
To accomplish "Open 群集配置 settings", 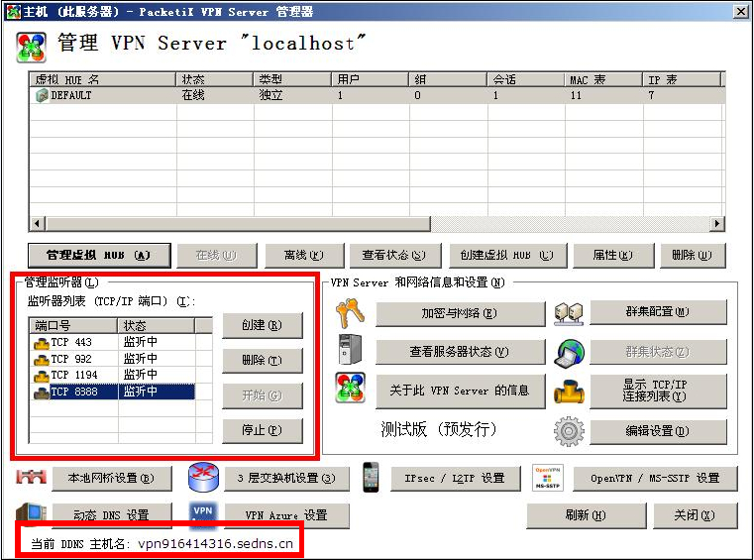I will (658, 312).
